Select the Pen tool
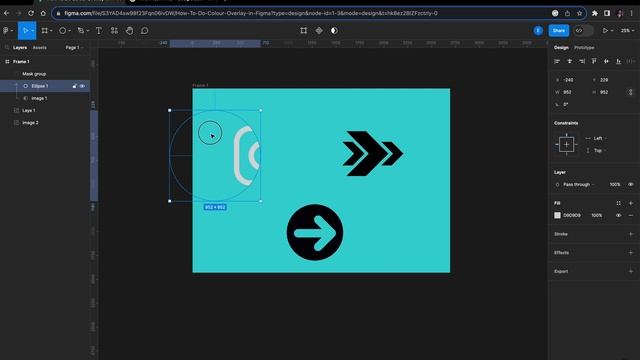The width and height of the screenshot is (640, 360). 81,31
